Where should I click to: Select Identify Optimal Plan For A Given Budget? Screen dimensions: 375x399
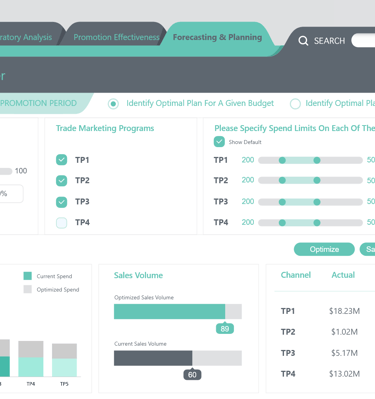pos(113,104)
